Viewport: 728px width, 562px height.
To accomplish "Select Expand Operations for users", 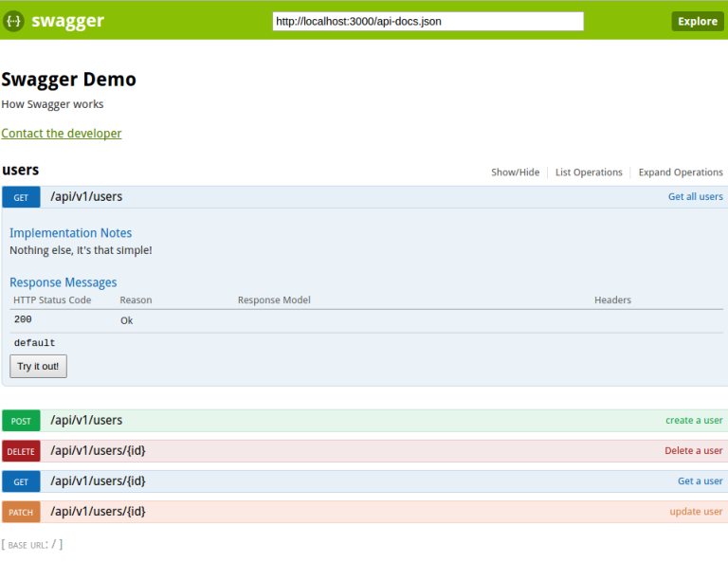I will point(681,172).
